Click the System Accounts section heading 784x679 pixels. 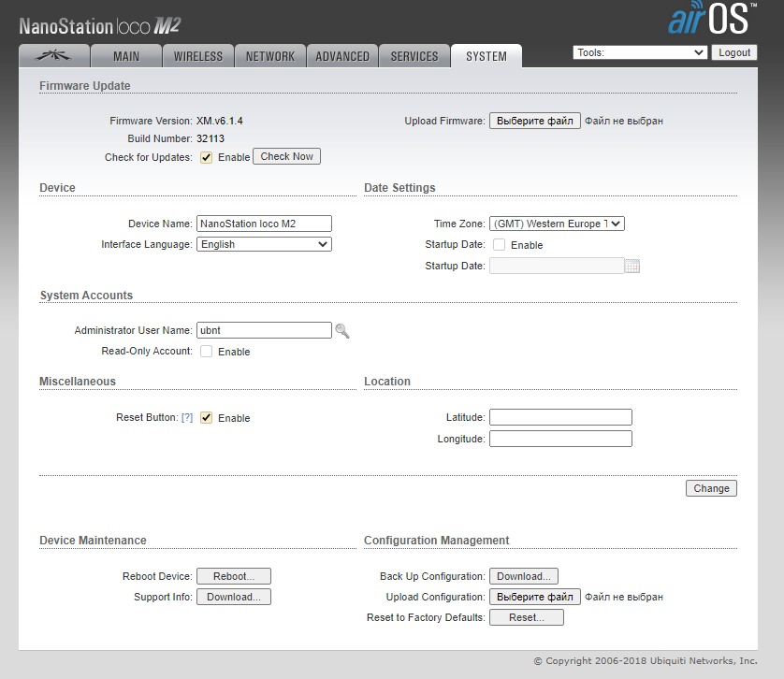86,295
